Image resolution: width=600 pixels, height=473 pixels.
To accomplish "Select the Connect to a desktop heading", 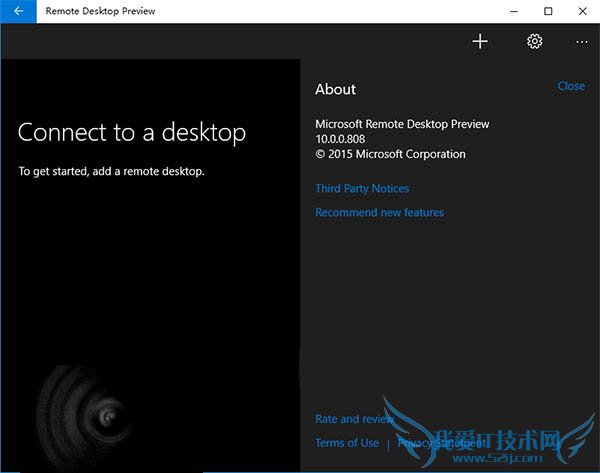I will click(x=132, y=132).
